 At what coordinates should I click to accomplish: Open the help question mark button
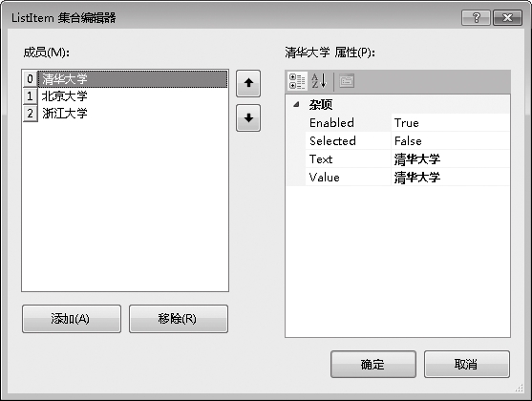[x=476, y=17]
